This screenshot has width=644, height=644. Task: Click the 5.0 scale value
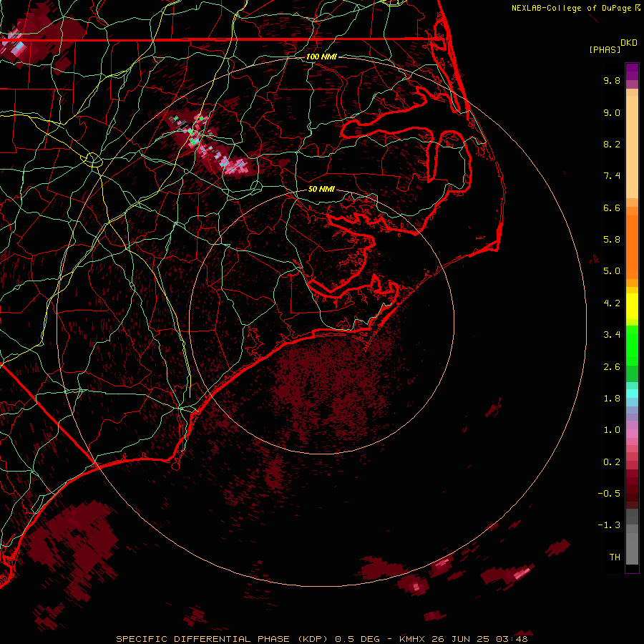[x=612, y=271]
